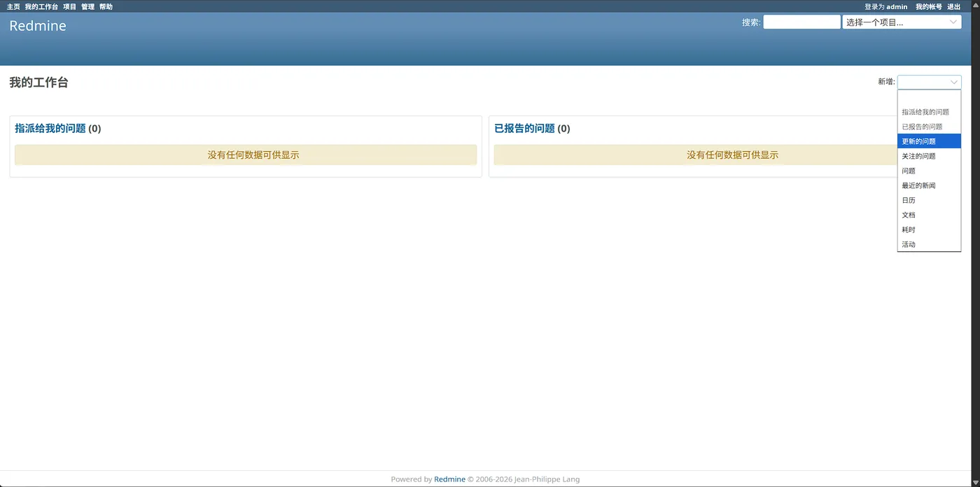Click the 我的工作台 page heading
The width and height of the screenshot is (980, 487).
tap(38, 83)
